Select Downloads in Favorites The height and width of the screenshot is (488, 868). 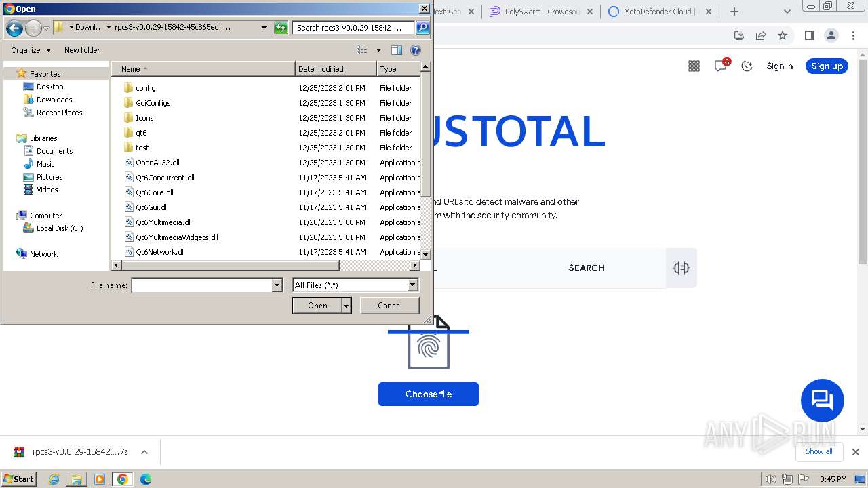tap(54, 100)
